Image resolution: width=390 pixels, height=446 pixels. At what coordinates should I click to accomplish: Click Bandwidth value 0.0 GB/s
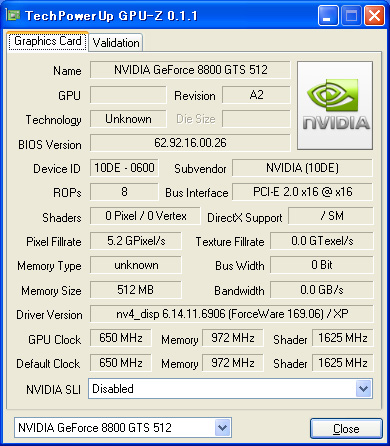tap(322, 290)
